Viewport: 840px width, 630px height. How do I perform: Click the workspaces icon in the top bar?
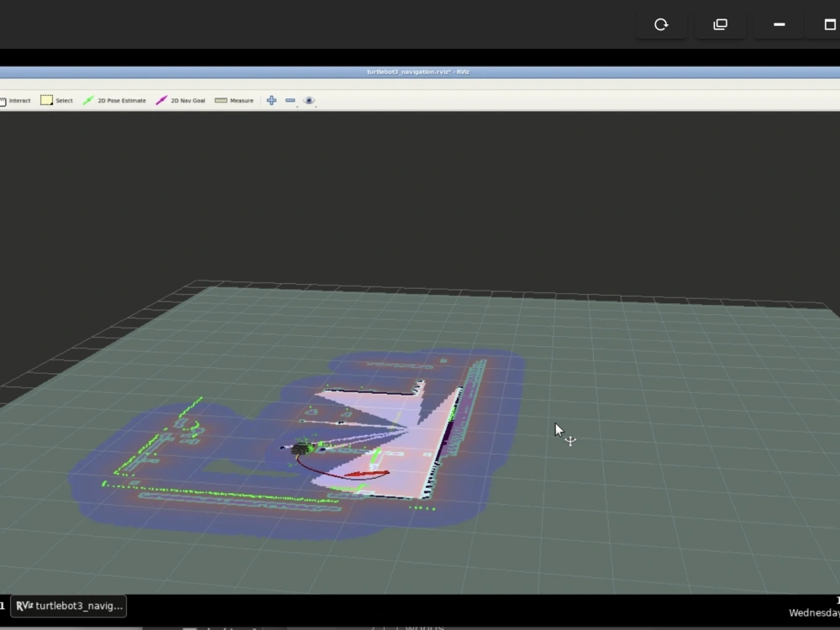click(x=719, y=24)
